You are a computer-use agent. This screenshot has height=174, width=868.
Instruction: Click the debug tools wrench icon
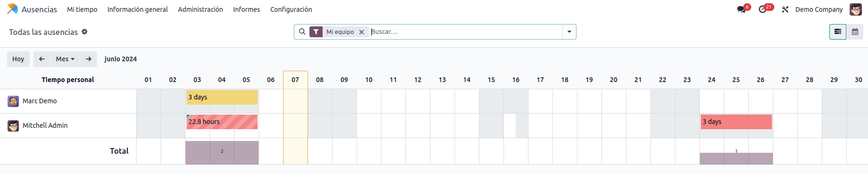point(785,9)
